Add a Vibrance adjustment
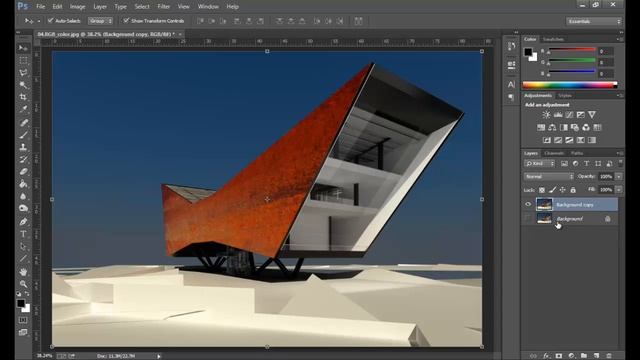 [592, 115]
